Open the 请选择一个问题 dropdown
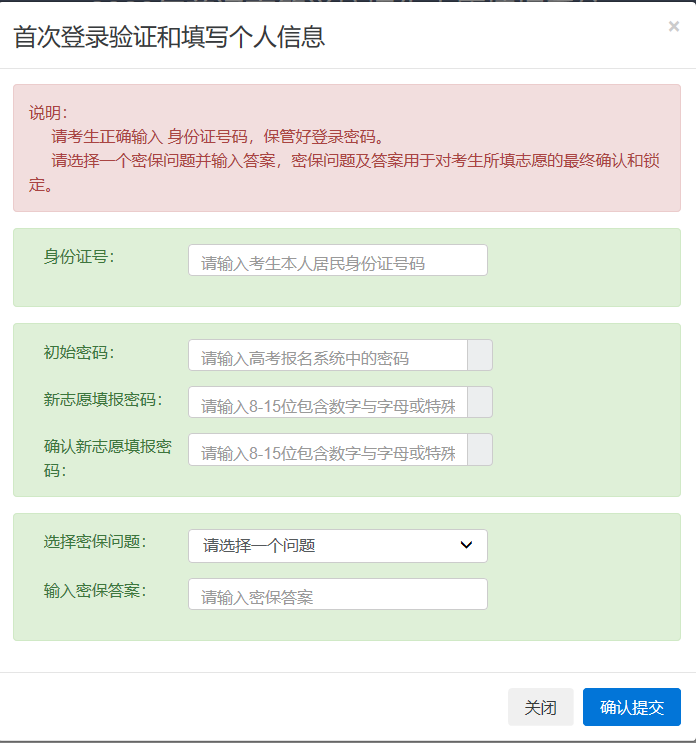This screenshot has width=696, height=743. pos(338,546)
